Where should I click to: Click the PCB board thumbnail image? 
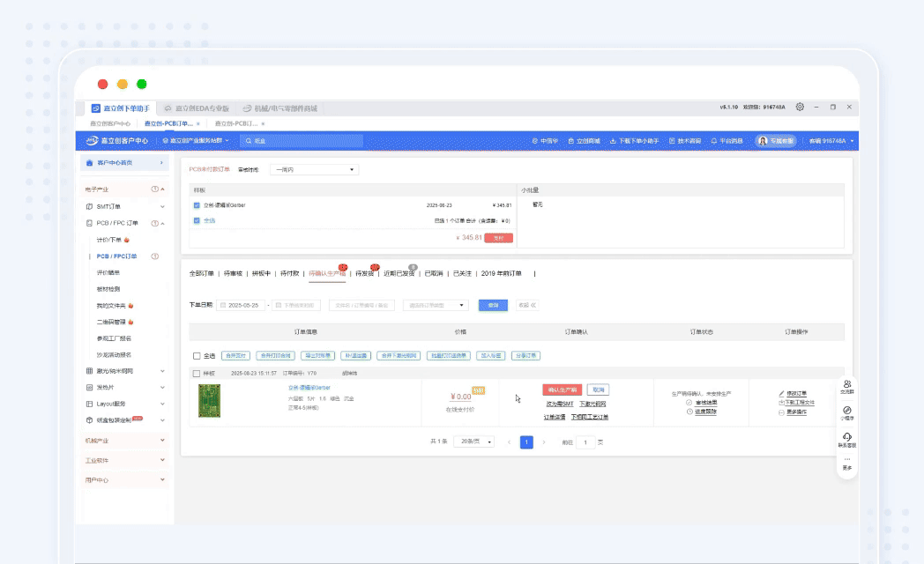209,401
